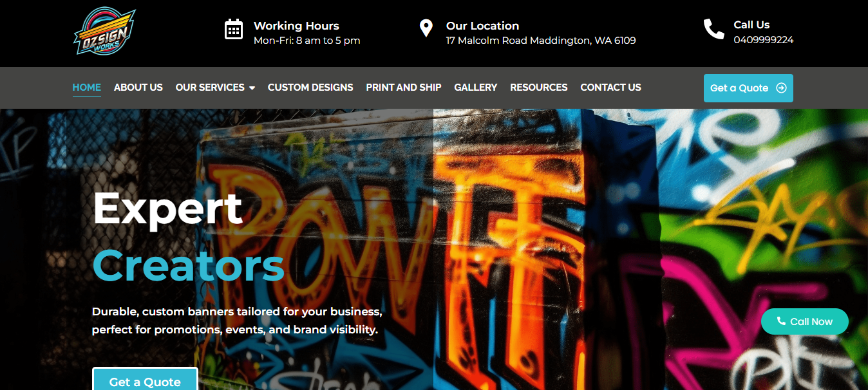Click the phone number 0409999224
Screen dimensions: 868x390
coord(764,40)
